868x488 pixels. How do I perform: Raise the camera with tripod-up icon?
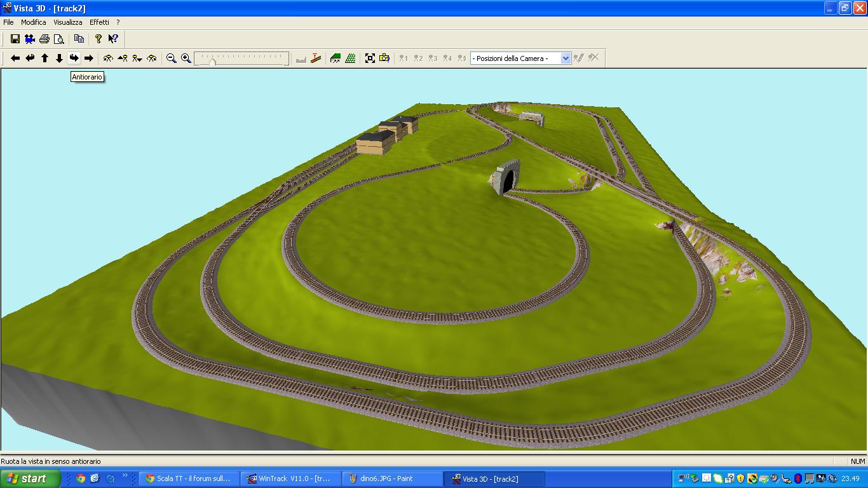pos(123,58)
